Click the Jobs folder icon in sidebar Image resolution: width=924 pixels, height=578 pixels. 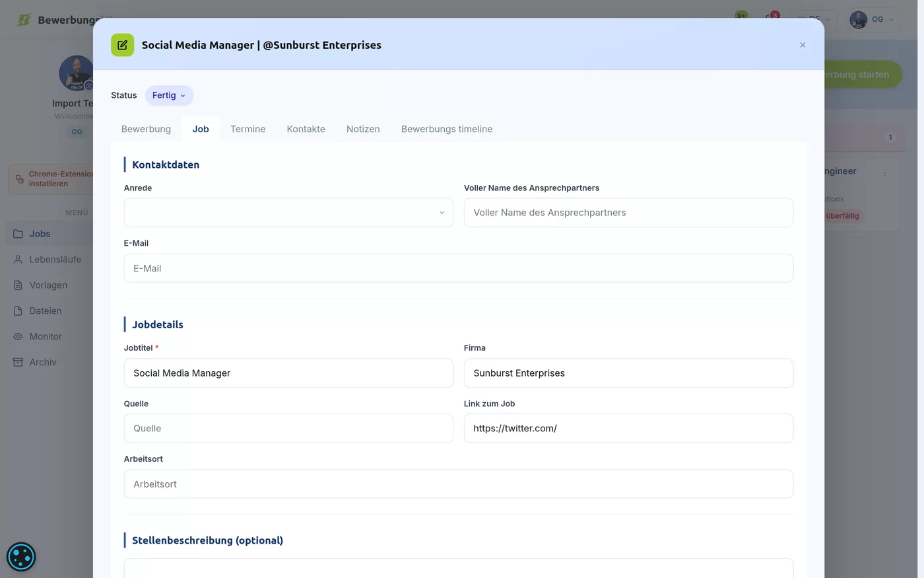18,234
